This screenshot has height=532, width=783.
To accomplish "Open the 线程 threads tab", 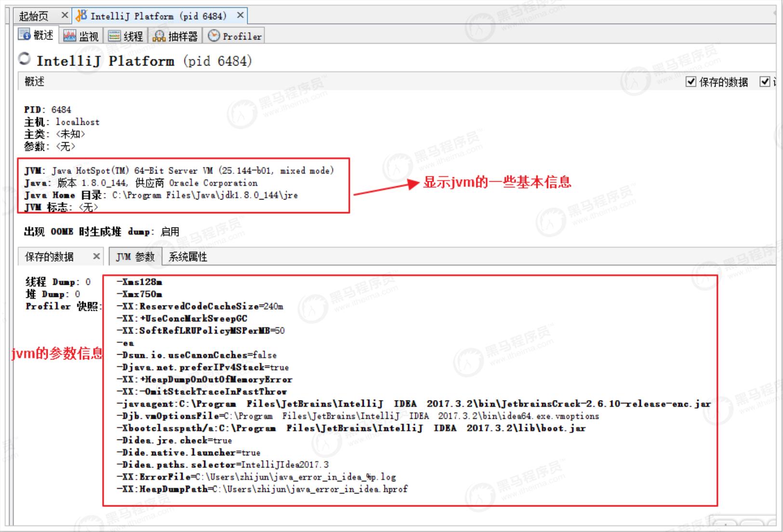I will pyautogui.click(x=126, y=36).
